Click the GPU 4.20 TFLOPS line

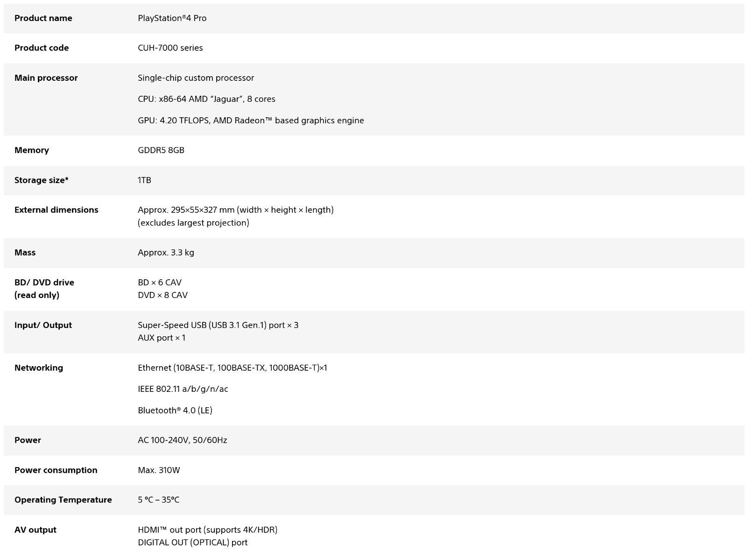coord(251,121)
